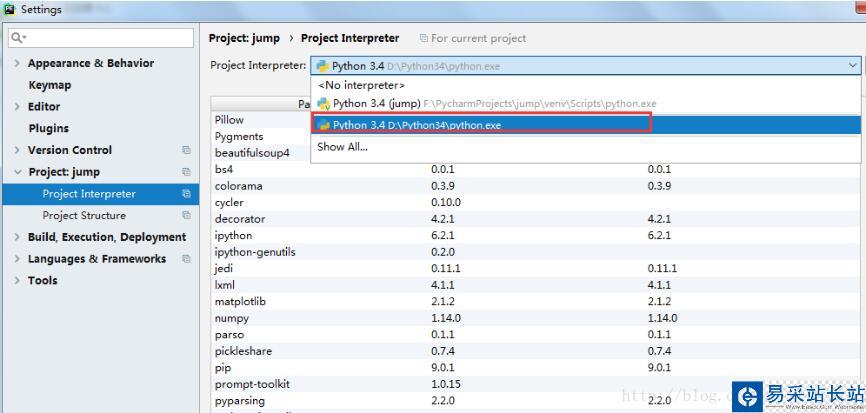Image resolution: width=866 pixels, height=413 pixels.
Task: Select Python 3.4 D:\Python34\python.exe option
Action: 585,125
